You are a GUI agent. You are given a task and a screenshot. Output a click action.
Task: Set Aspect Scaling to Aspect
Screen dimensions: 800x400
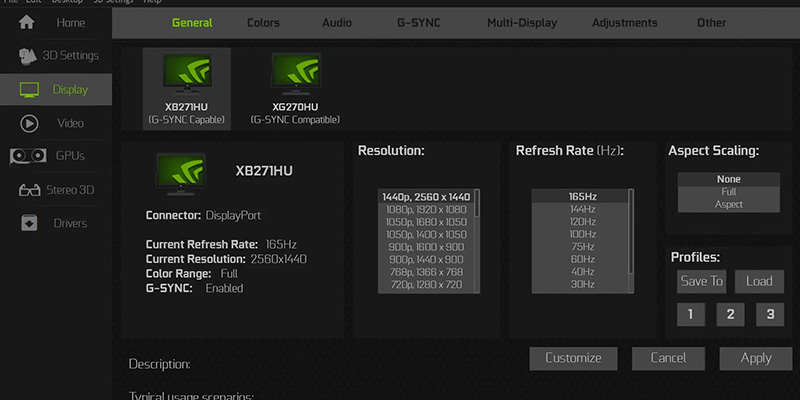click(x=729, y=205)
